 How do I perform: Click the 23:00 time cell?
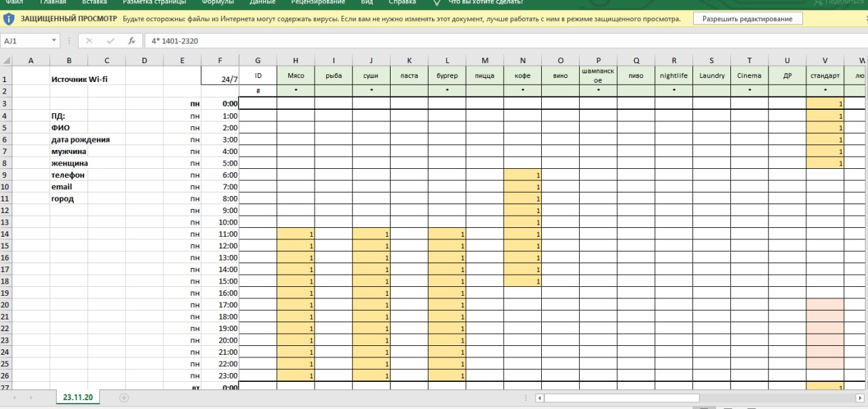pyautogui.click(x=220, y=376)
